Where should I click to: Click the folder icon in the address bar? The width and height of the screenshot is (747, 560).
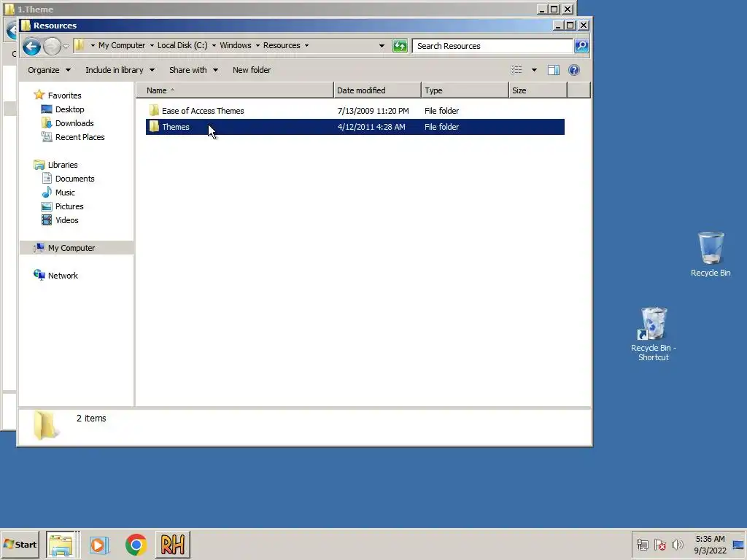pos(80,45)
